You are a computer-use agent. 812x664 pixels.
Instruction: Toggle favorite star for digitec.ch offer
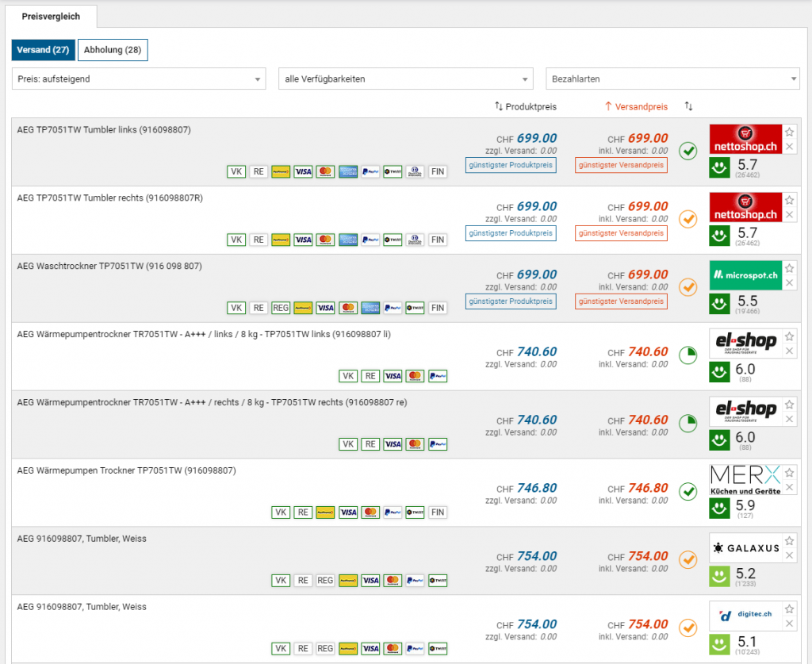(x=789, y=610)
